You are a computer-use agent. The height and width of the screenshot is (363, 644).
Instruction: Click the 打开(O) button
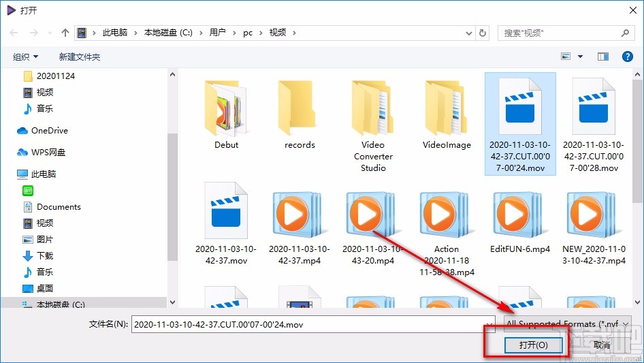[533, 345]
